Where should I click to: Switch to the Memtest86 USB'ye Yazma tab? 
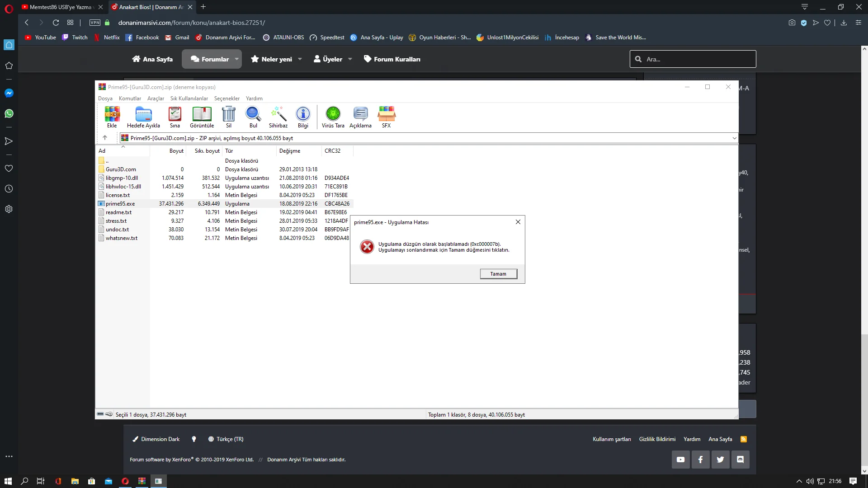point(60,7)
